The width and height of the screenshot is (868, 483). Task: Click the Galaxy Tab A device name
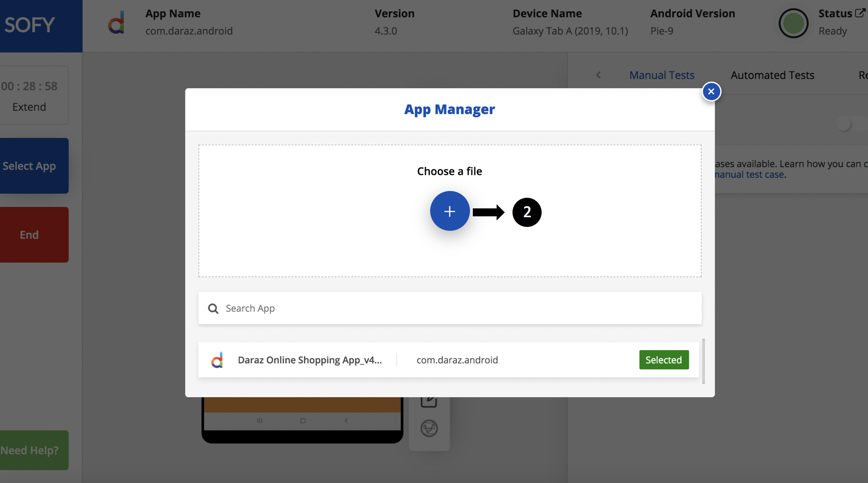coord(570,31)
